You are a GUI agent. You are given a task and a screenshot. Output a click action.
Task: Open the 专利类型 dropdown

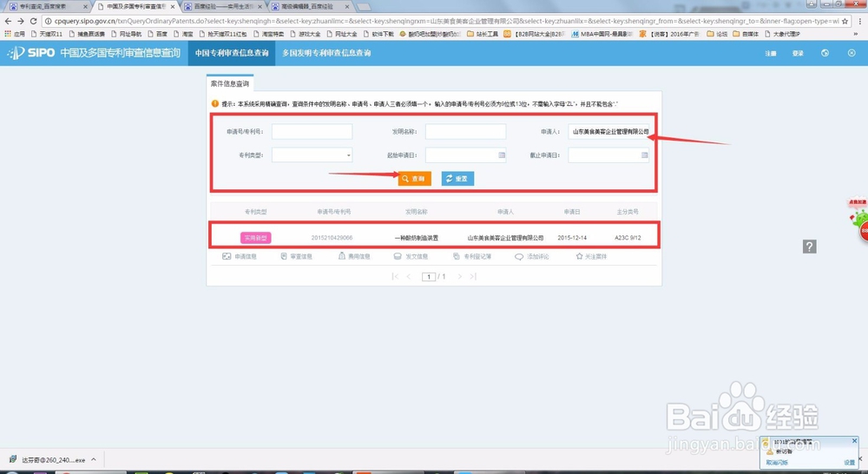(312, 155)
